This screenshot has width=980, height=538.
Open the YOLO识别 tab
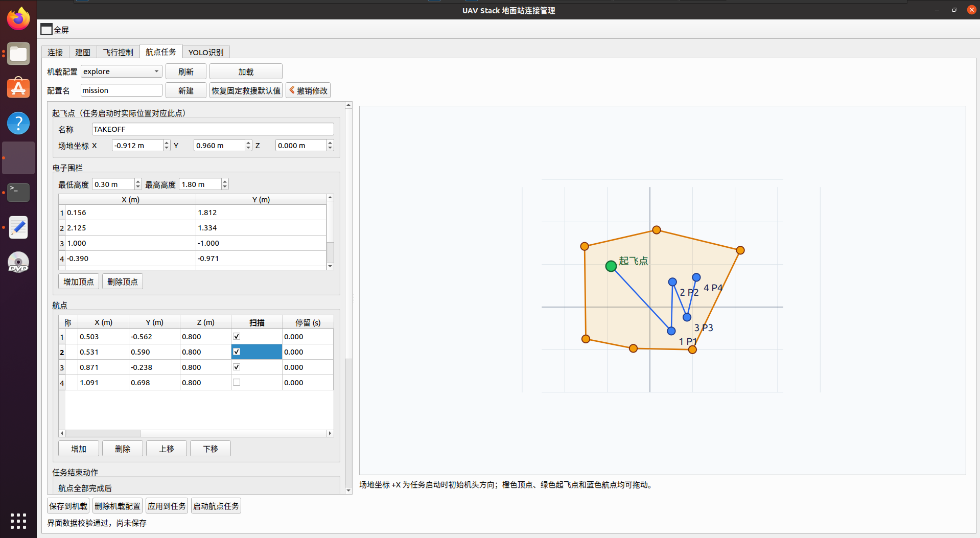click(x=206, y=52)
